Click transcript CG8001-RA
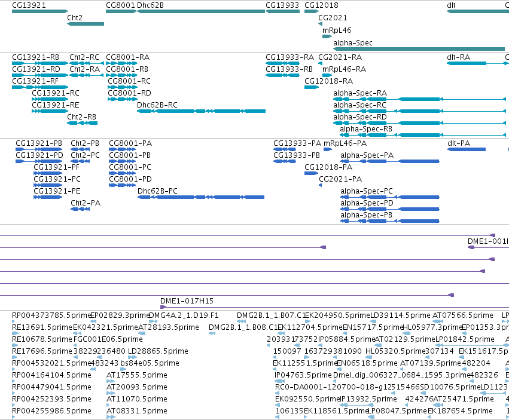Image resolution: width=509 pixels, height=420 pixels. tap(122, 63)
